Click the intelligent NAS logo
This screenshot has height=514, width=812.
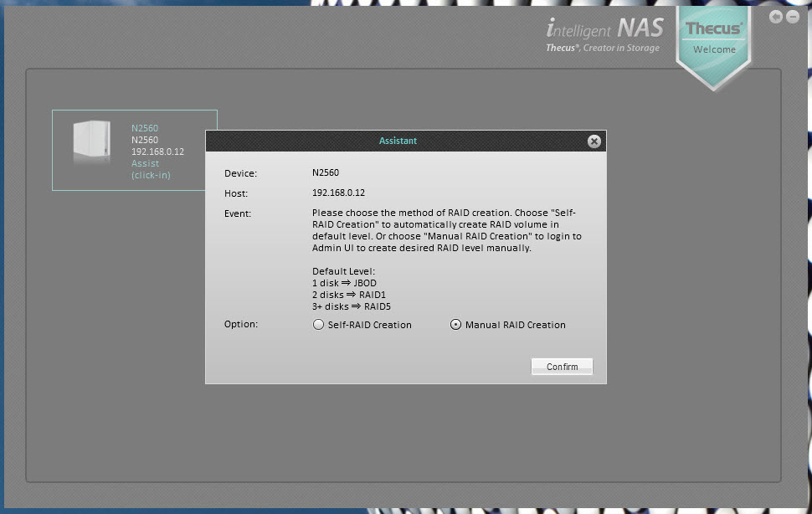[x=604, y=28]
